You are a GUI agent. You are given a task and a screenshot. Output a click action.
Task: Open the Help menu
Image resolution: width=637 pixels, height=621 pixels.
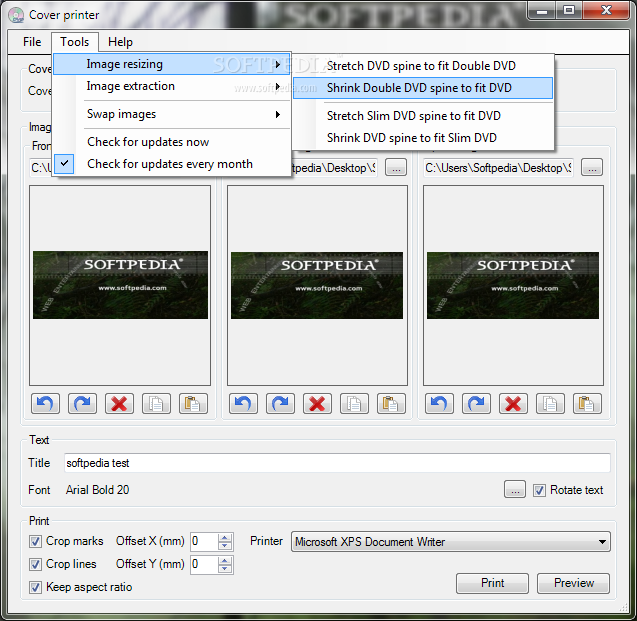pyautogui.click(x=120, y=42)
